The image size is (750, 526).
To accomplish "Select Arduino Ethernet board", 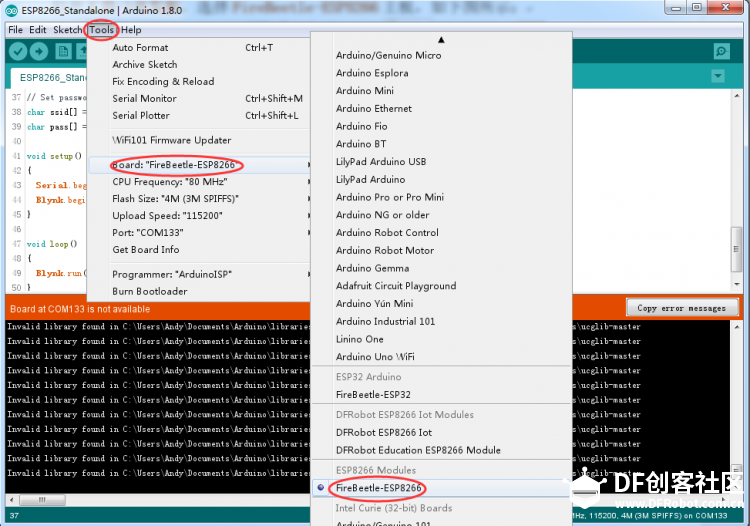I will point(441,109).
